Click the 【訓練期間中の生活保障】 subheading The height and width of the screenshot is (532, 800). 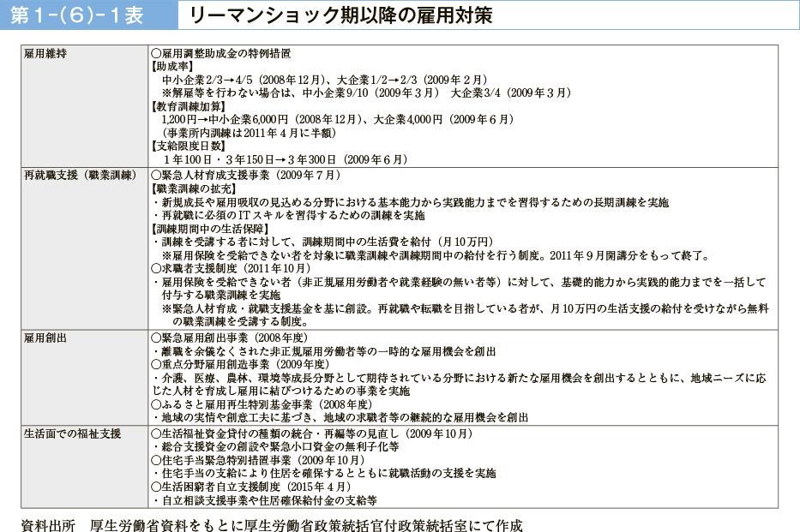[210, 229]
